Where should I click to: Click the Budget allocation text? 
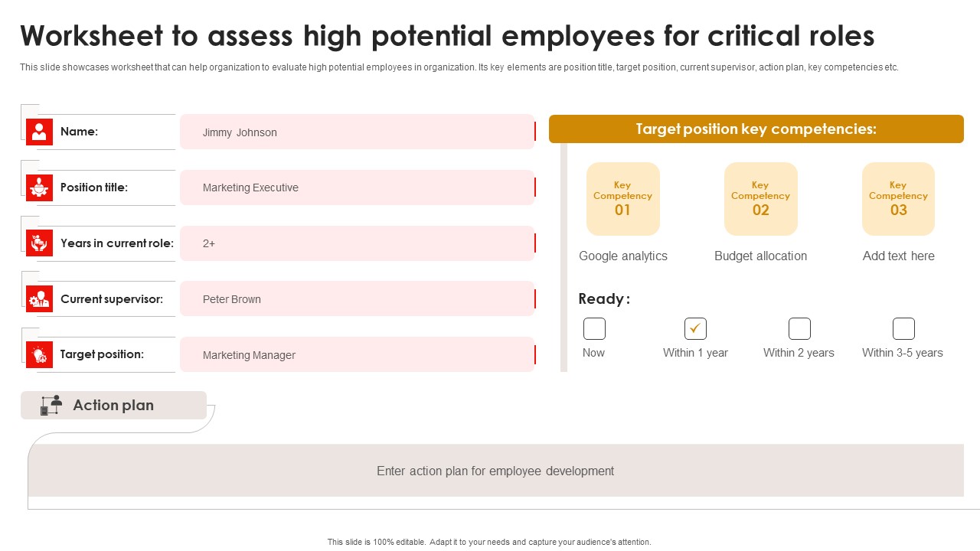point(761,256)
